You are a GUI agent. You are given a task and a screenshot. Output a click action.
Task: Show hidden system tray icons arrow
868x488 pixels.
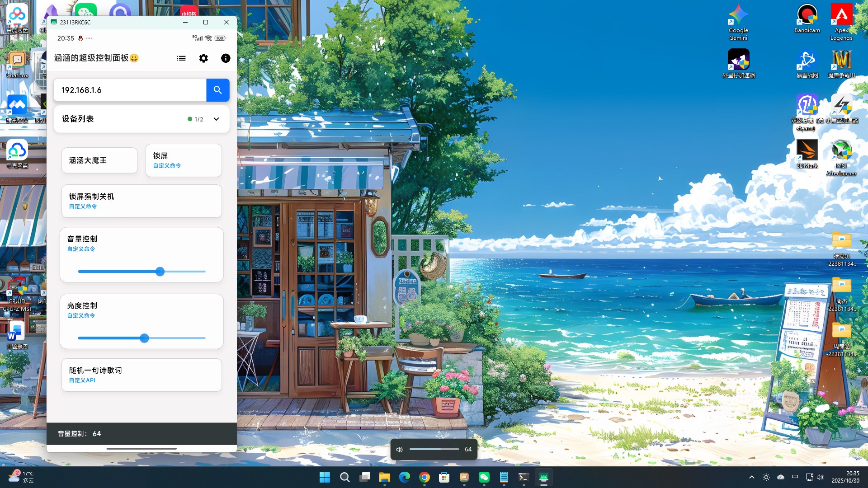751,477
